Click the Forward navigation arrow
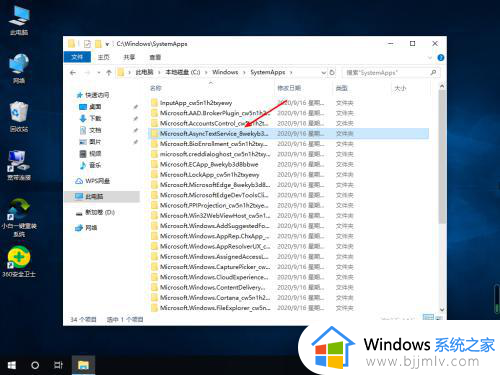The height and width of the screenshot is (375, 500). [x=87, y=72]
